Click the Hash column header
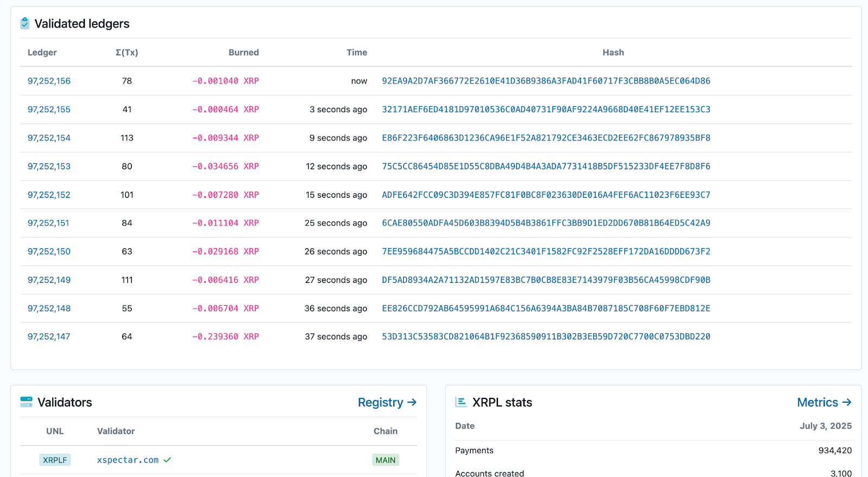The width and height of the screenshot is (868, 477). coord(613,53)
